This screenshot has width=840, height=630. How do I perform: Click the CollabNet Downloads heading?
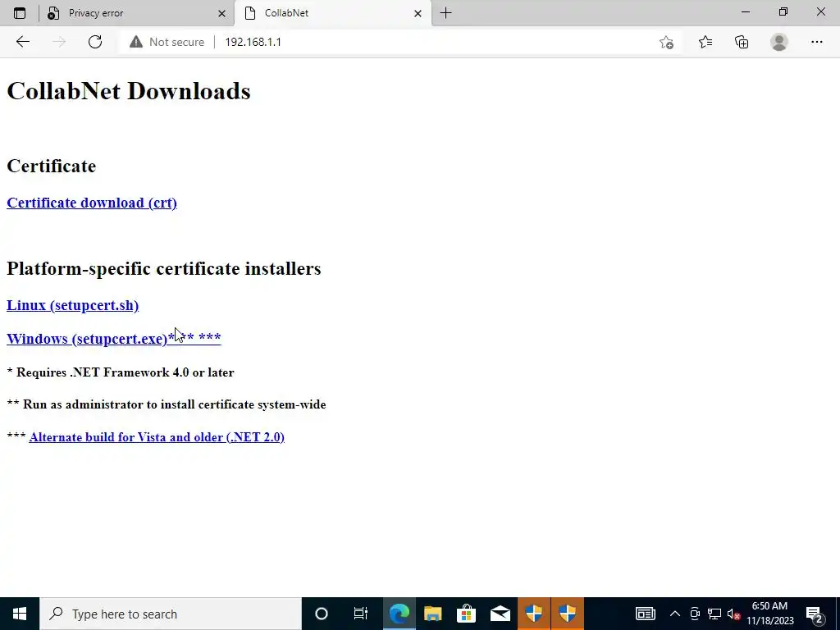pos(129,91)
